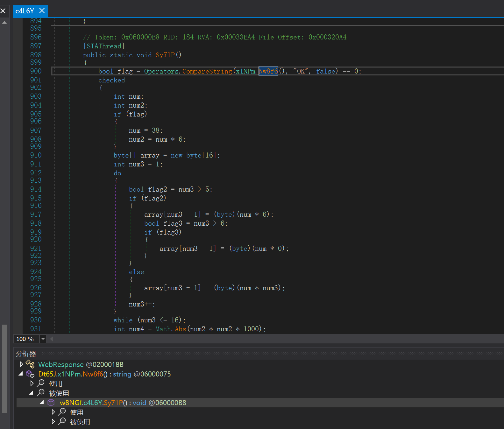The width and height of the screenshot is (504, 429).
Task: Click 'while (num3 <= 16);' line
Action: (x=150, y=320)
